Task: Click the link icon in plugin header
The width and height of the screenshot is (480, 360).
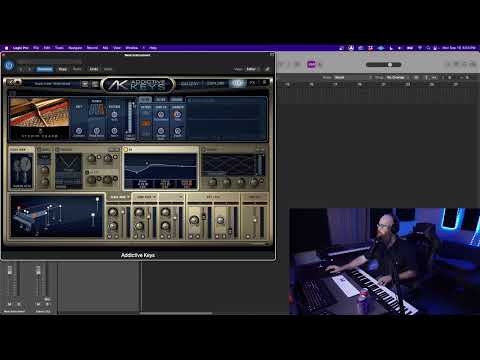Action: point(267,69)
